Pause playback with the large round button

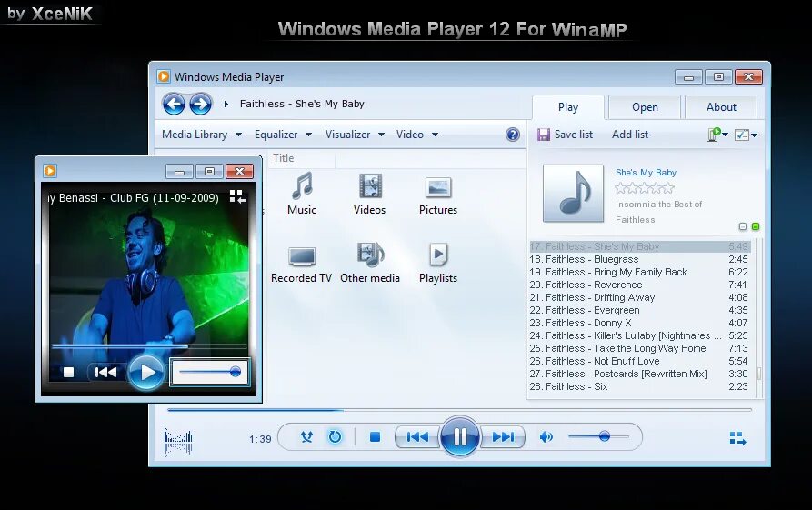459,437
